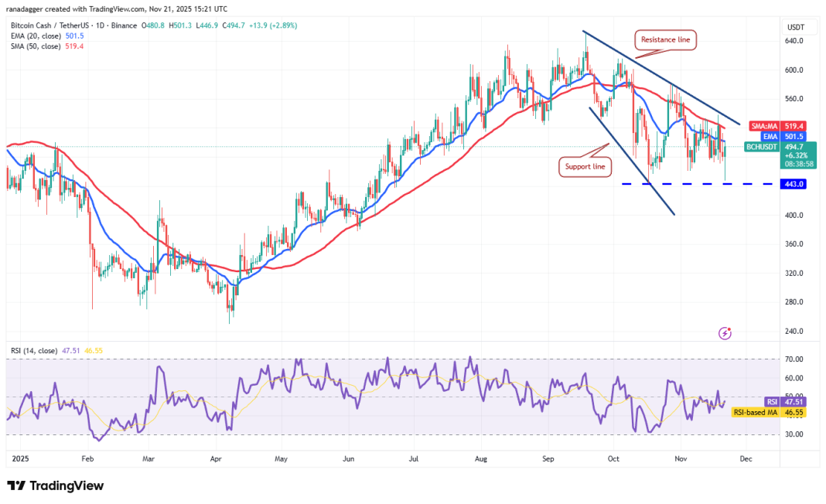
Task: Toggle visibility of the EMA (20, close) indicator
Action: 35,35
